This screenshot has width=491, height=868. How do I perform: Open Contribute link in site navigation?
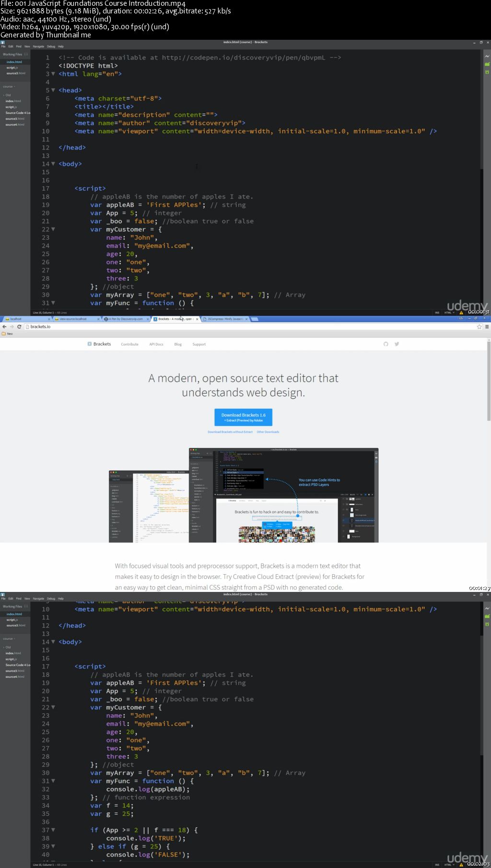[x=129, y=344]
